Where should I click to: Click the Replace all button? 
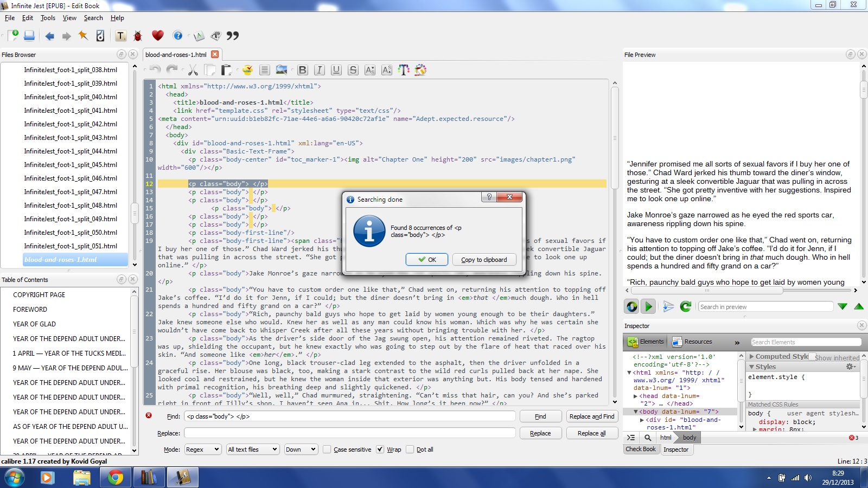[x=592, y=433]
